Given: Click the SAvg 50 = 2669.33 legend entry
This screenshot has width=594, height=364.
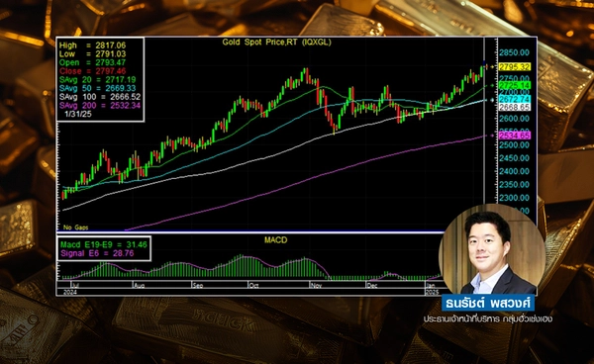Looking at the screenshot, I should point(97,89).
